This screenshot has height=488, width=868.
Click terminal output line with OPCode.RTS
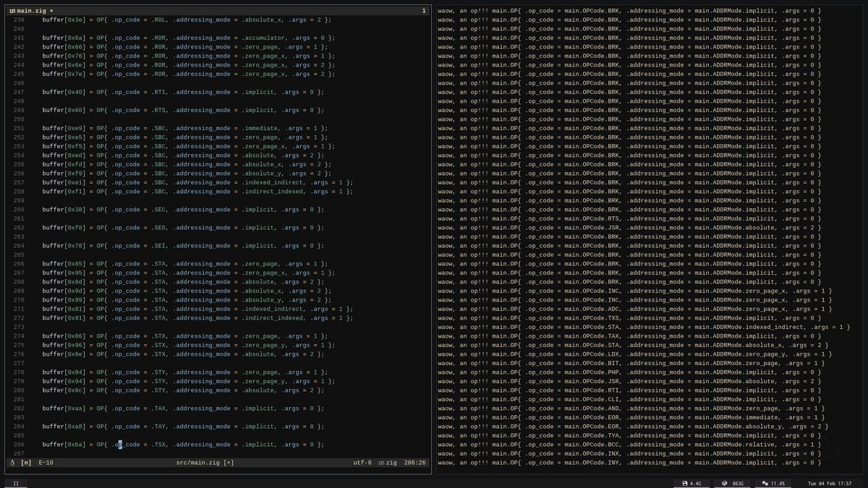(x=629, y=218)
